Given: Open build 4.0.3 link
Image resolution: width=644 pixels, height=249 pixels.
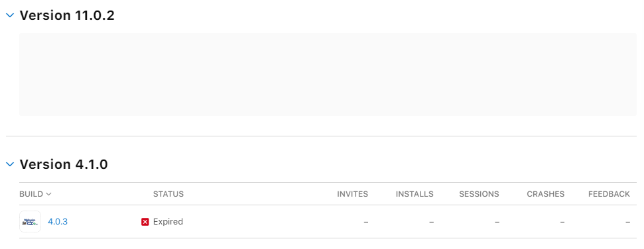Looking at the screenshot, I should 58,221.
